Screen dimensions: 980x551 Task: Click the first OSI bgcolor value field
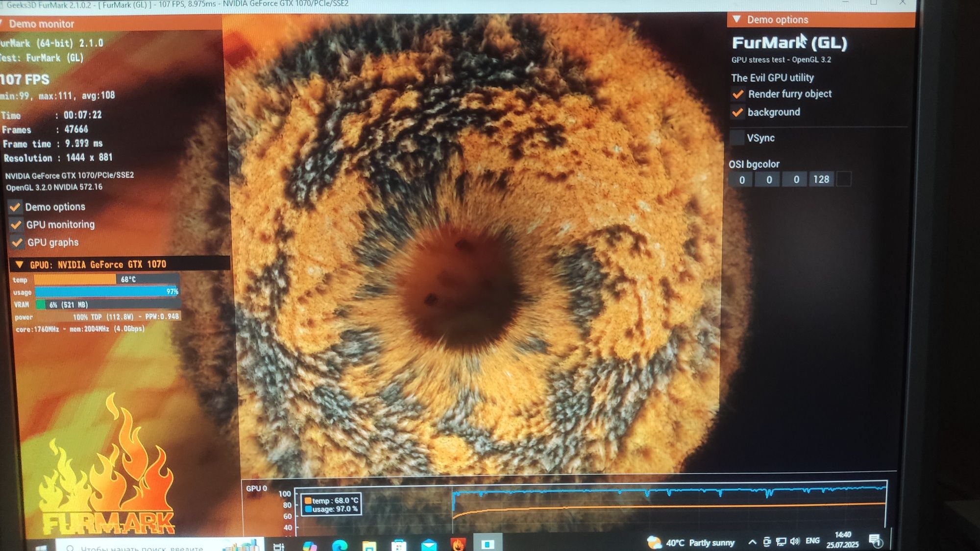[742, 180]
